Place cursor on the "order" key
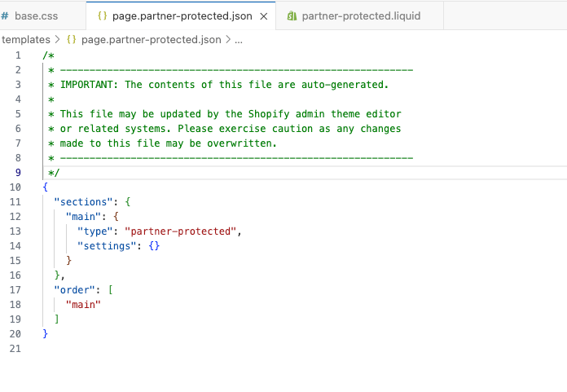This screenshot has height=392, width=567. tap(76, 289)
